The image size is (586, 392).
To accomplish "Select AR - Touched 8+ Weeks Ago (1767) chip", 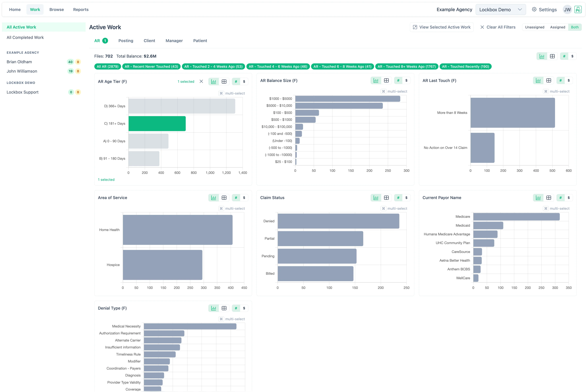I will 407,66.
